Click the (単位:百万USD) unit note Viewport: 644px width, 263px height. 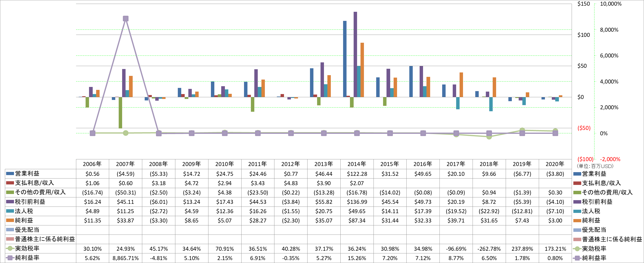[x=595, y=166]
